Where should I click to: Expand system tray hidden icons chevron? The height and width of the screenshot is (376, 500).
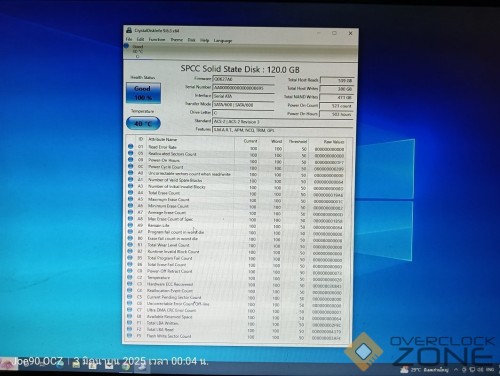point(456,370)
